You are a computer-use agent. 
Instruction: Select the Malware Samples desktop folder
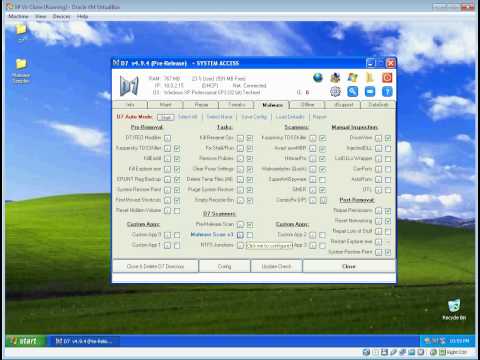(21, 71)
